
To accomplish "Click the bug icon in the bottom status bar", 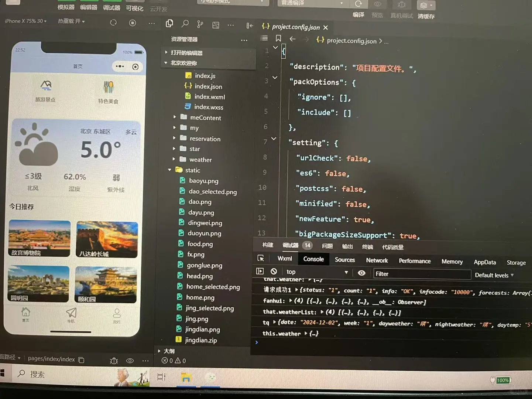I will click(114, 361).
